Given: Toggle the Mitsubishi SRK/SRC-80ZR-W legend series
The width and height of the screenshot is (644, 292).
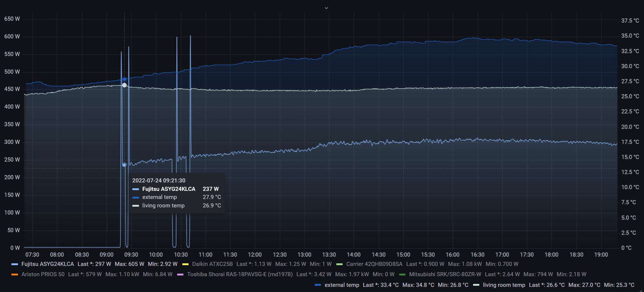Looking at the screenshot, I should pos(445,274).
